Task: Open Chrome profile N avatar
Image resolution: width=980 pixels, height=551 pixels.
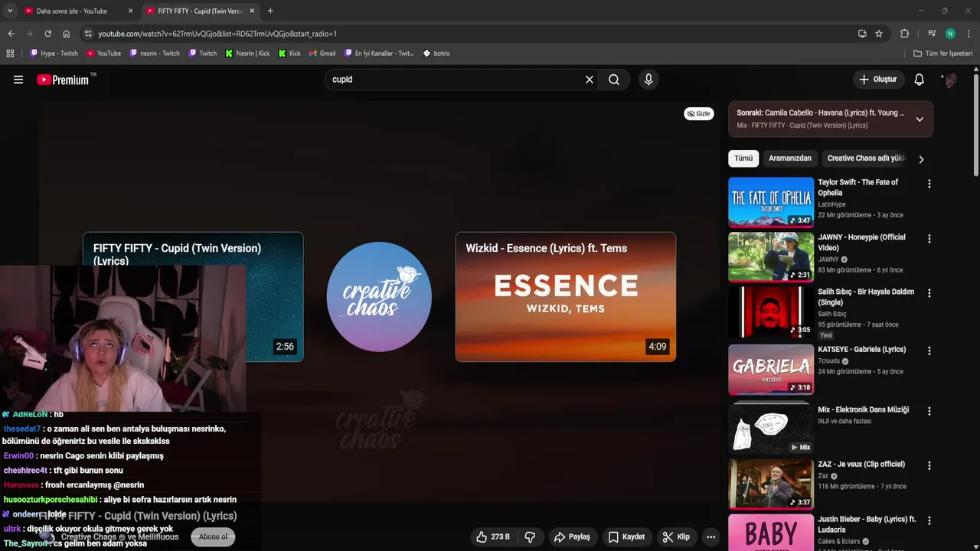Action: [x=950, y=34]
